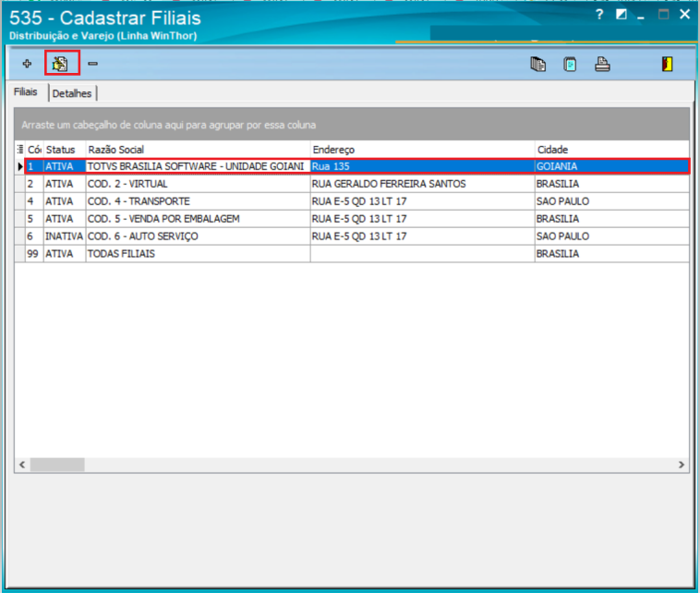Click the Rua 135 address cell

[422, 166]
